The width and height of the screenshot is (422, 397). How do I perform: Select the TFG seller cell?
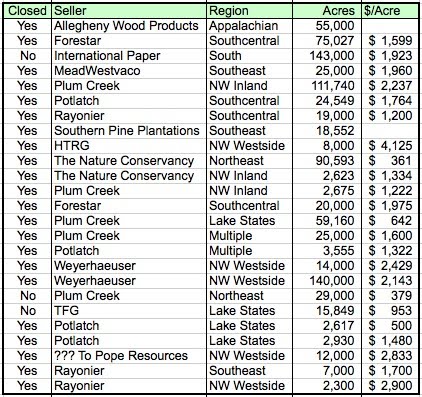[x=129, y=311]
